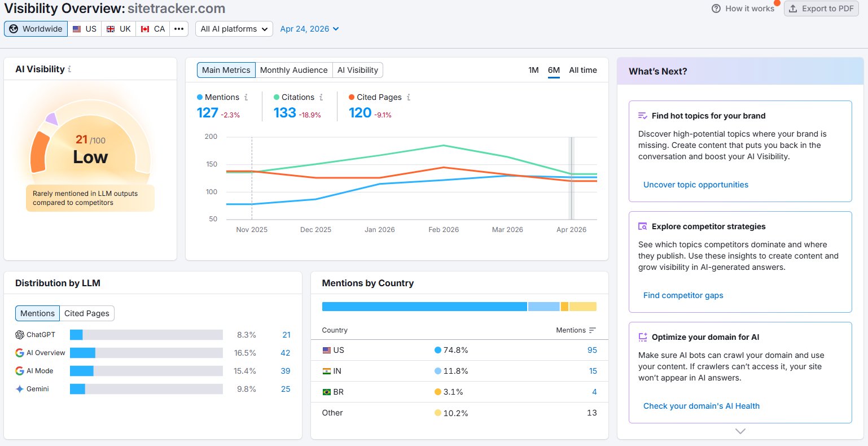Open AI Mode mentions count 39
This screenshot has width=868, height=446.
[x=286, y=371]
